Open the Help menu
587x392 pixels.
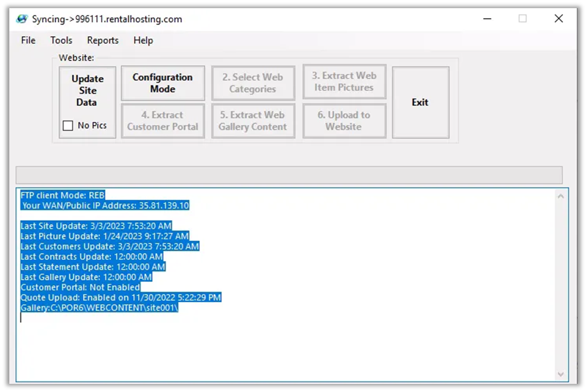coord(143,40)
